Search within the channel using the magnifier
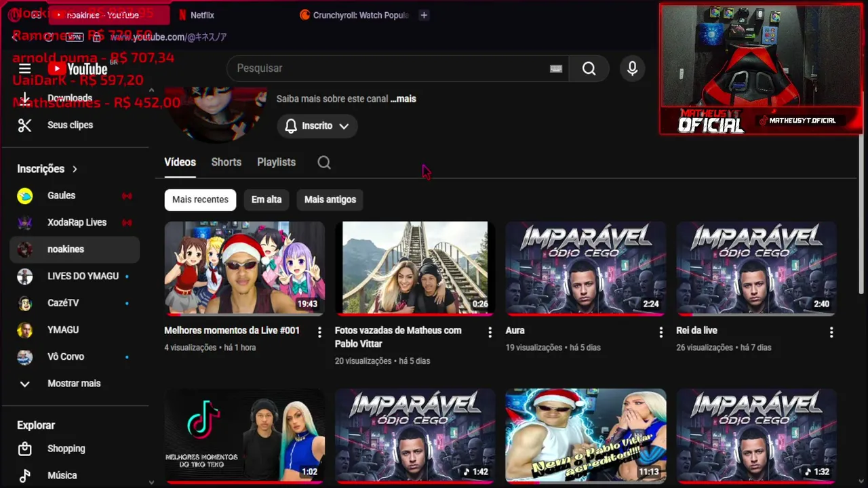This screenshot has height=488, width=868. [x=324, y=162]
